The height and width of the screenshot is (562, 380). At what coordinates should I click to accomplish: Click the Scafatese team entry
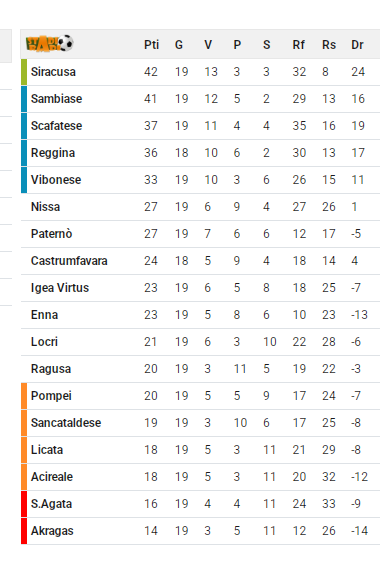pos(56,126)
